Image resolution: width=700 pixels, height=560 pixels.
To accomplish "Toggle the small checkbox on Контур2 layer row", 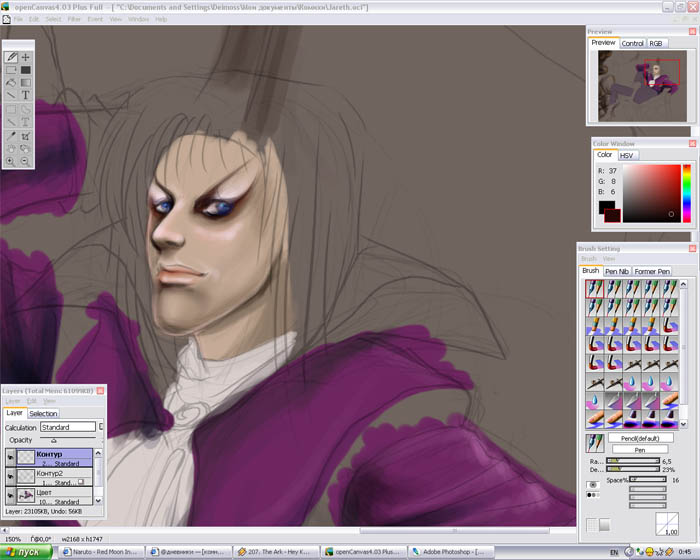I will click(81, 482).
